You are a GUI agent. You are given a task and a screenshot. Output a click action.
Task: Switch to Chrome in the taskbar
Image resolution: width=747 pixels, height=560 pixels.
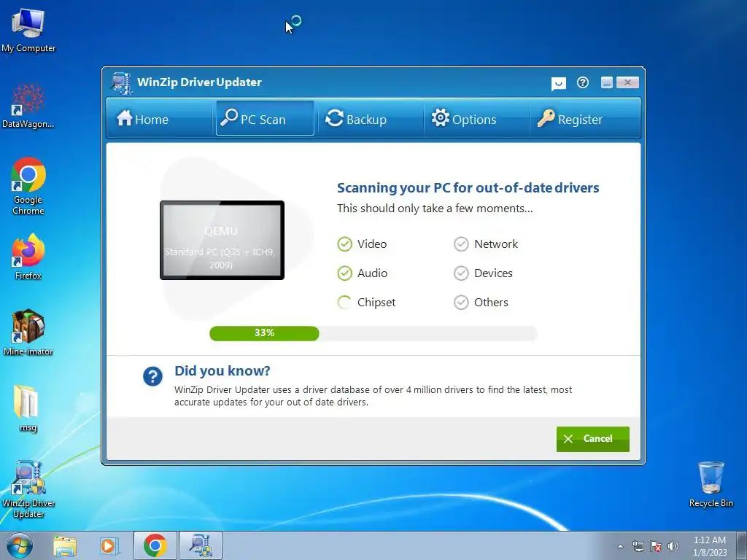(155, 545)
